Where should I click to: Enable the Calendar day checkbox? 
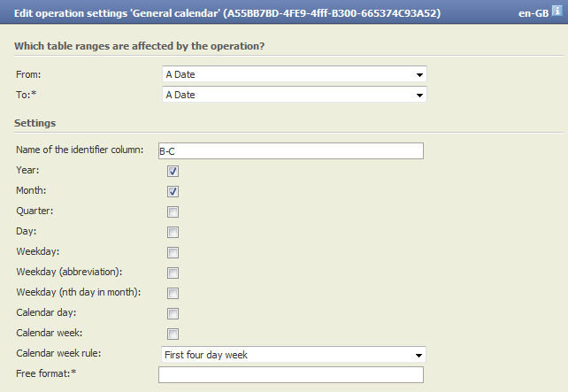173,313
